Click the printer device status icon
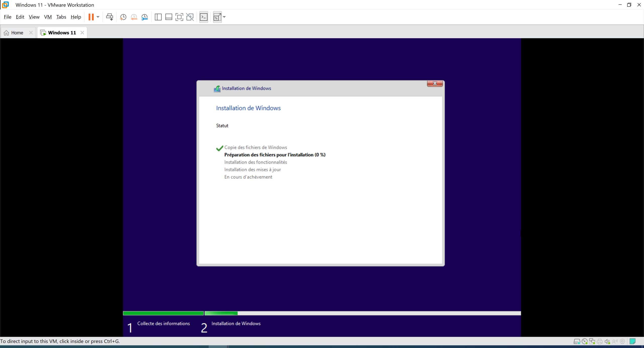The image size is (644, 348). pyautogui.click(x=600, y=341)
